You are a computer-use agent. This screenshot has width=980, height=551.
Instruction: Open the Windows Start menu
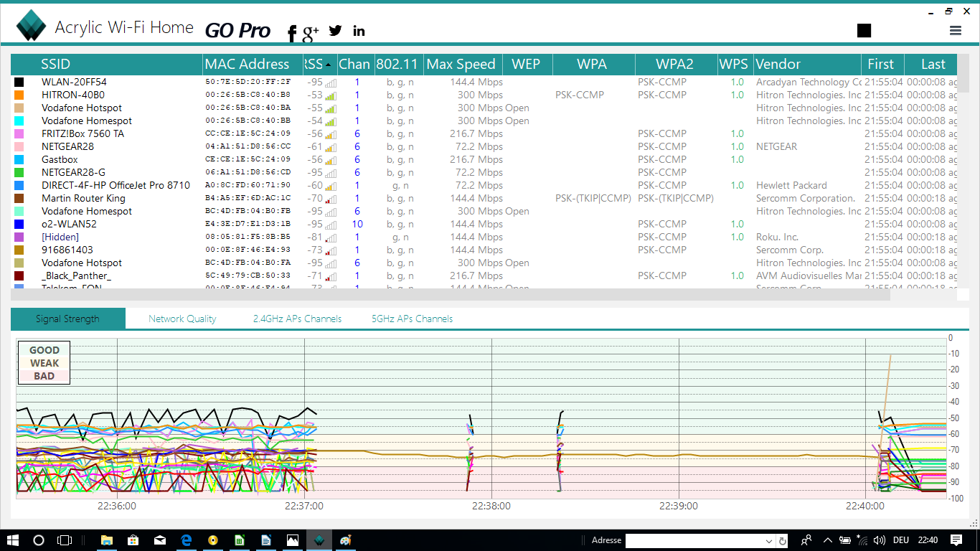point(13,540)
